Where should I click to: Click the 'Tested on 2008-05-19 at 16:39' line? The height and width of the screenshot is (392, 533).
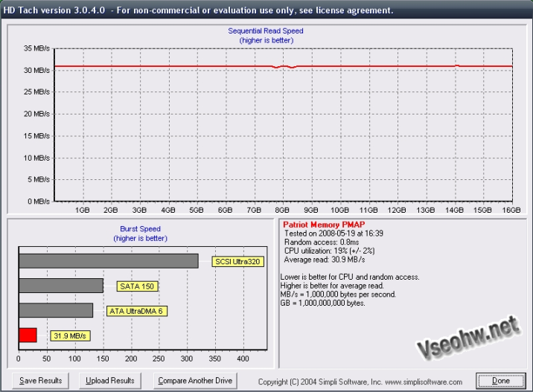coord(333,234)
